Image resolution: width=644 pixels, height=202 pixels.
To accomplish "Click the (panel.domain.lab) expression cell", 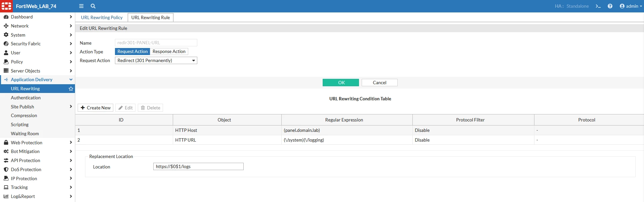I will tap(347, 130).
